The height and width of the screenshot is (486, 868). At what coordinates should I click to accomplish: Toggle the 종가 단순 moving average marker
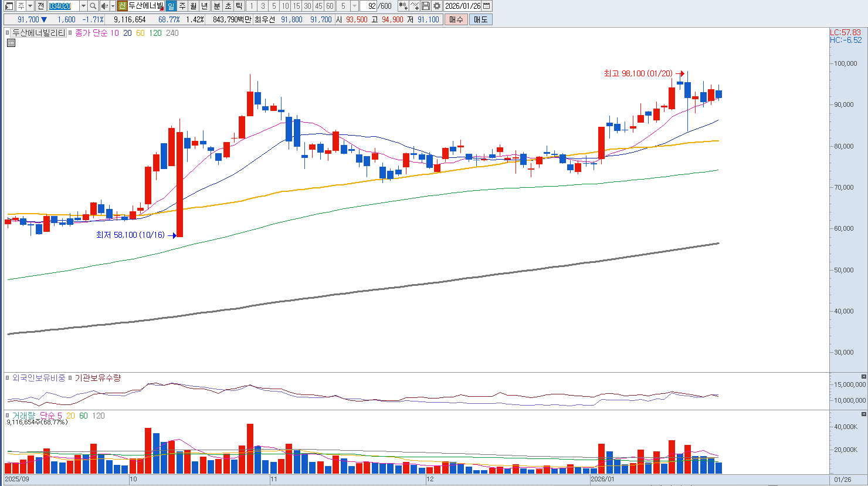pos(71,33)
